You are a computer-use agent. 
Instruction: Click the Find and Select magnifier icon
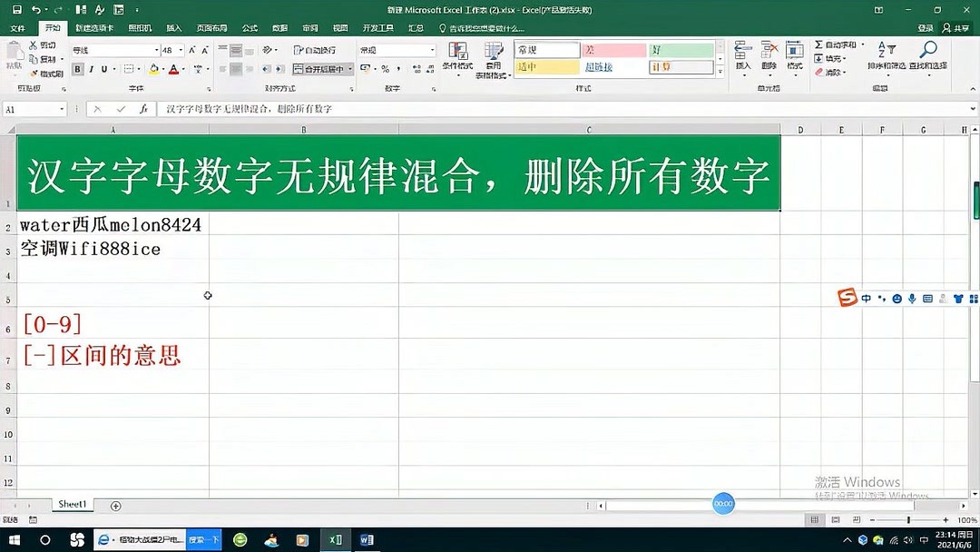(927, 47)
